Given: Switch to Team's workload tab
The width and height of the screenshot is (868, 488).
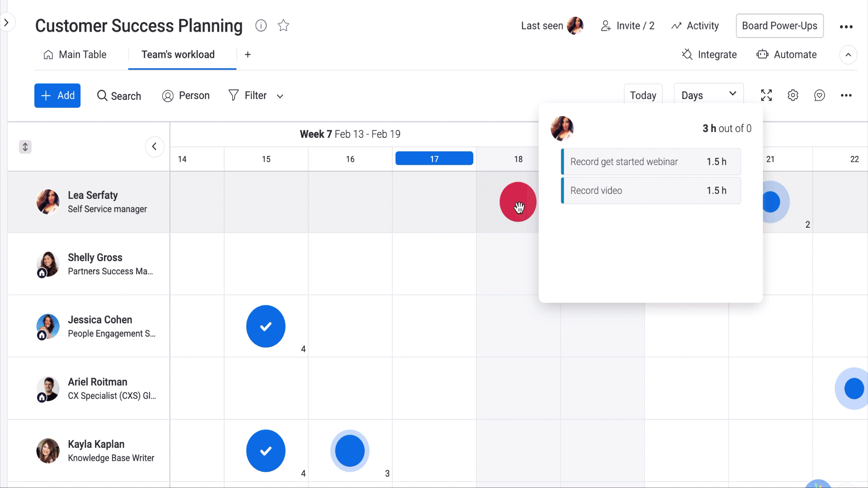Looking at the screenshot, I should pyautogui.click(x=178, y=54).
